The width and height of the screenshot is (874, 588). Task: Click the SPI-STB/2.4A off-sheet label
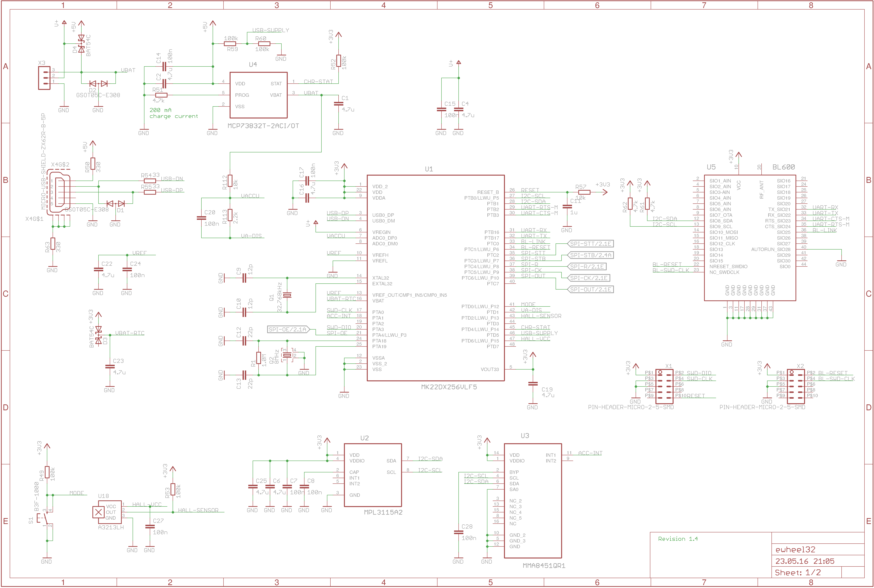click(590, 255)
